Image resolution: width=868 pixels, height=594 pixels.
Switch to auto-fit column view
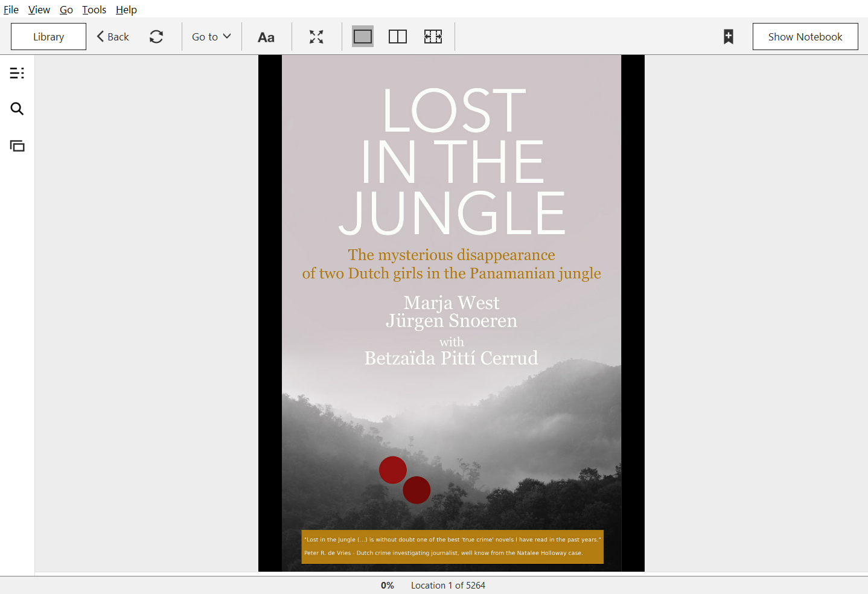tap(433, 37)
